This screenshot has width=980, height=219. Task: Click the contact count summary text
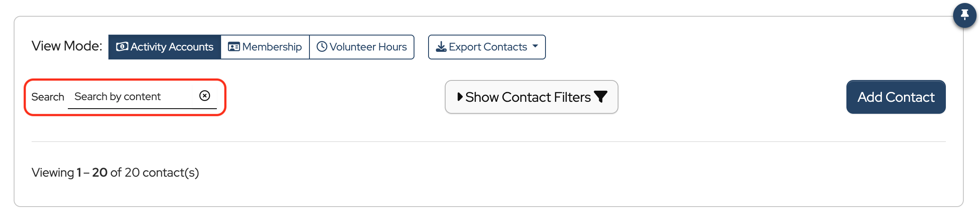tap(115, 172)
